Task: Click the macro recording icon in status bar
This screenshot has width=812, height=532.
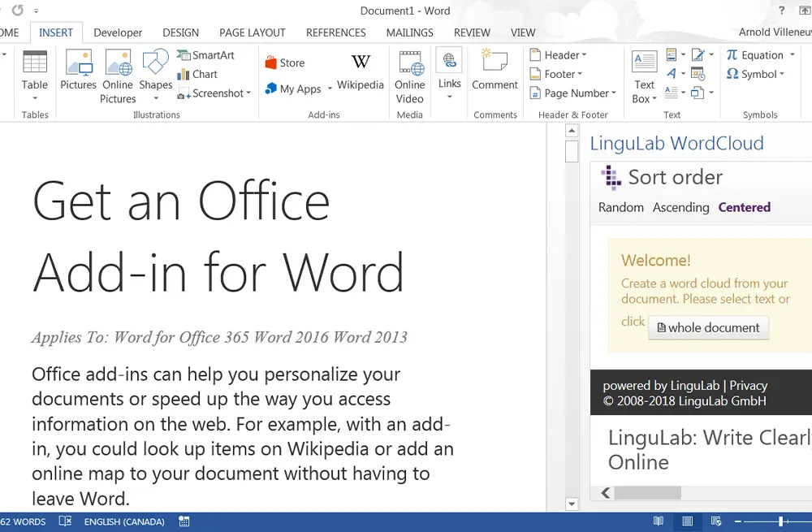Action: pyautogui.click(x=184, y=521)
